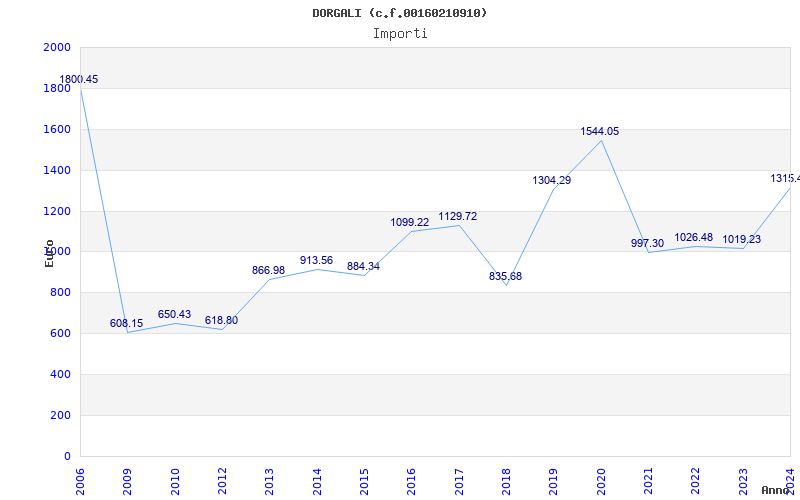Click the 1600 y-axis tick label
This screenshot has width=800, height=500.
pyautogui.click(x=57, y=130)
